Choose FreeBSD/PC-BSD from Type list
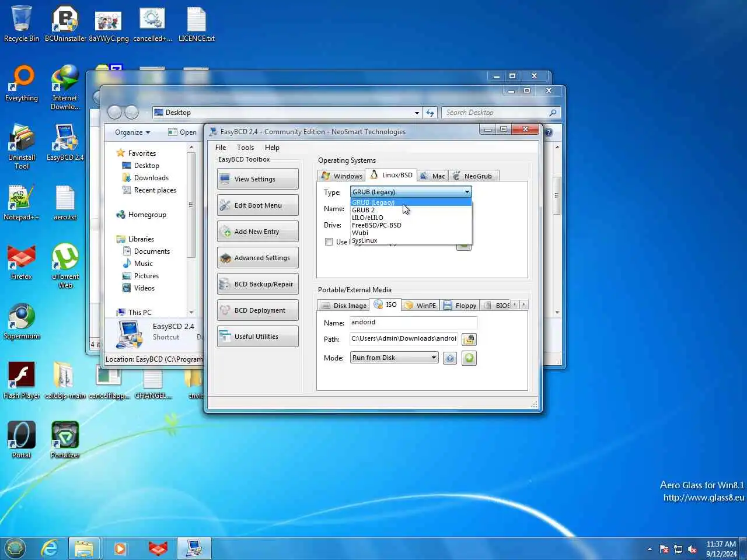 tap(411, 225)
